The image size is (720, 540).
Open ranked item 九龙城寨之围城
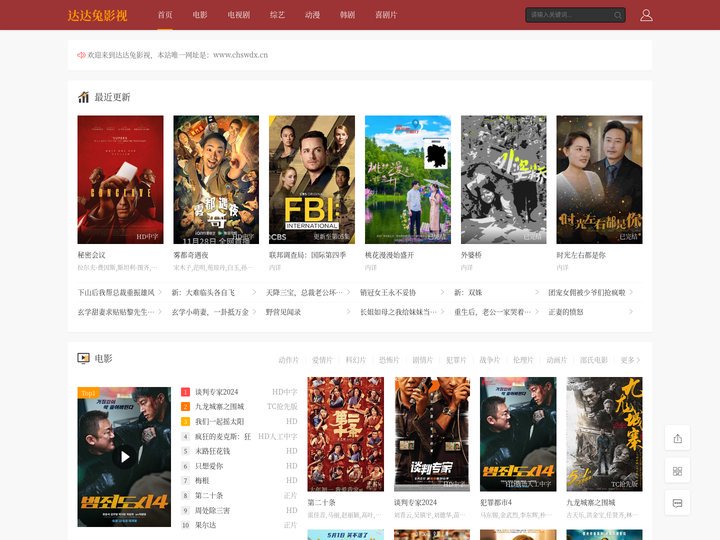(x=220, y=407)
